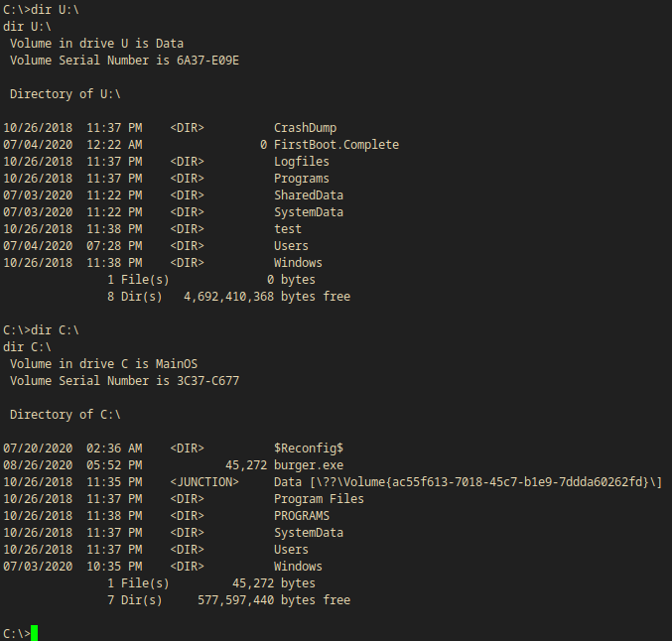Click the "Directory of C:\" heading

point(66,414)
